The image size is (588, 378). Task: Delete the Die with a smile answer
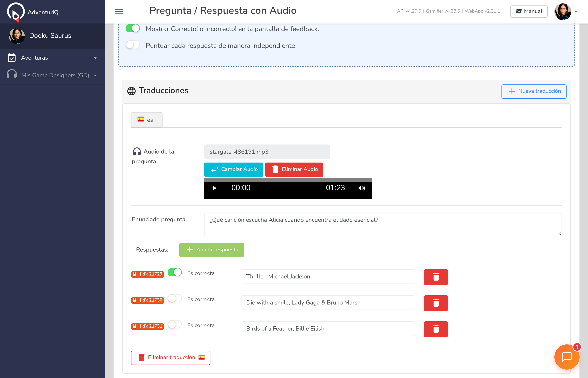[436, 303]
